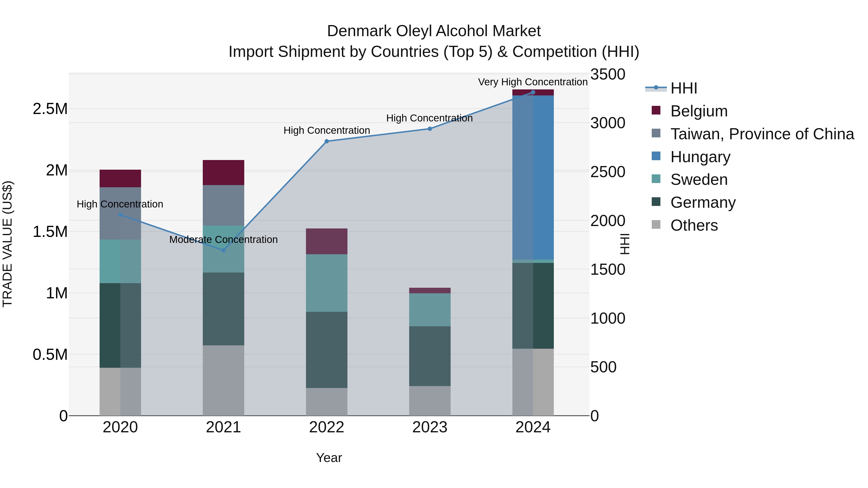868x488 pixels.
Task: Click the 2.5M y-axis tick label
Action: pos(50,109)
